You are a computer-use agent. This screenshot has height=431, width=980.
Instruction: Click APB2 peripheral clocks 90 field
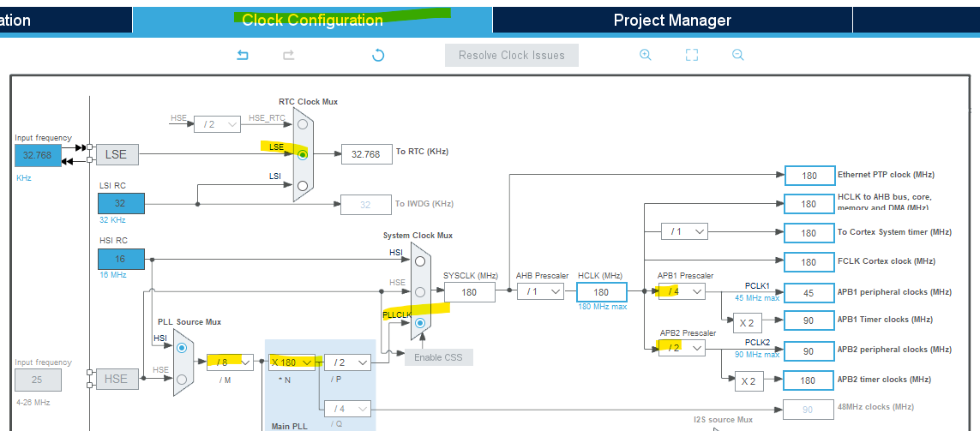[x=809, y=351]
